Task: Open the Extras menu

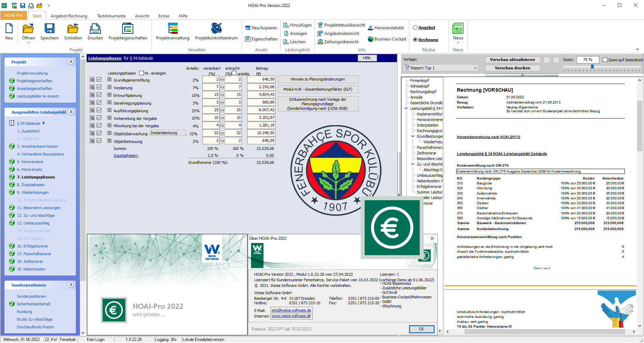Action: (x=163, y=16)
